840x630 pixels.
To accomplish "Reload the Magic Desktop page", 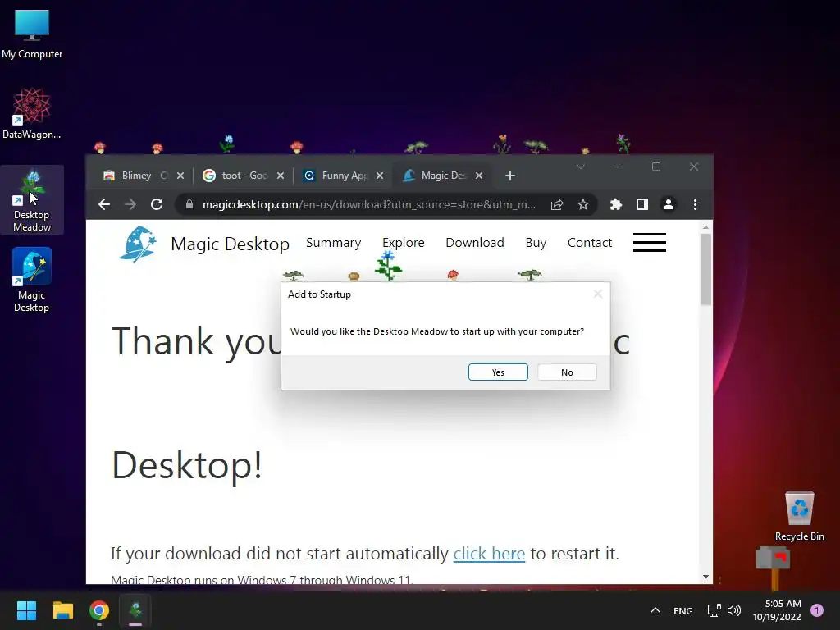I will point(157,204).
